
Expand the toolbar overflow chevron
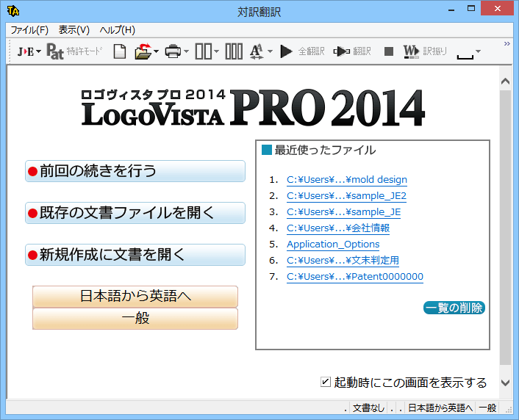coord(507,44)
